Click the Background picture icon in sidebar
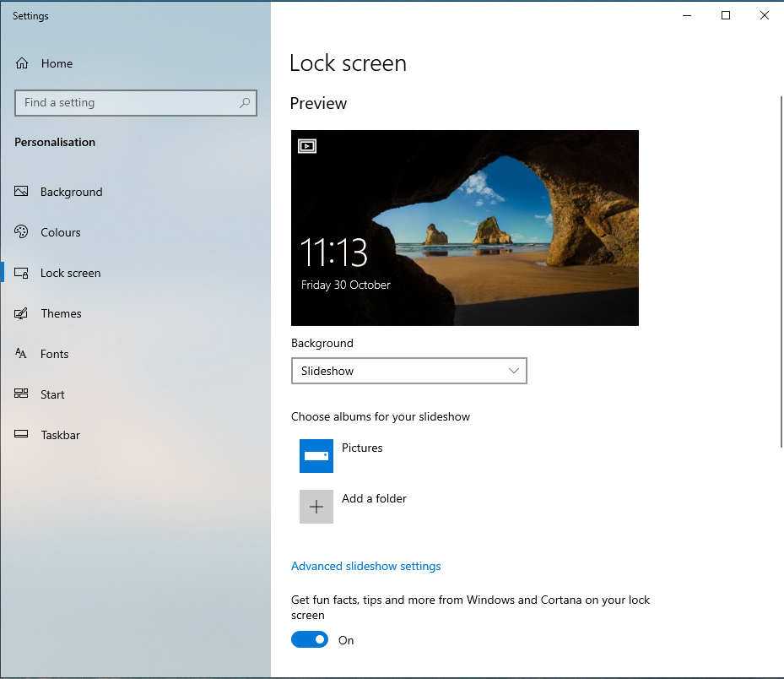784x679 pixels. point(21,191)
